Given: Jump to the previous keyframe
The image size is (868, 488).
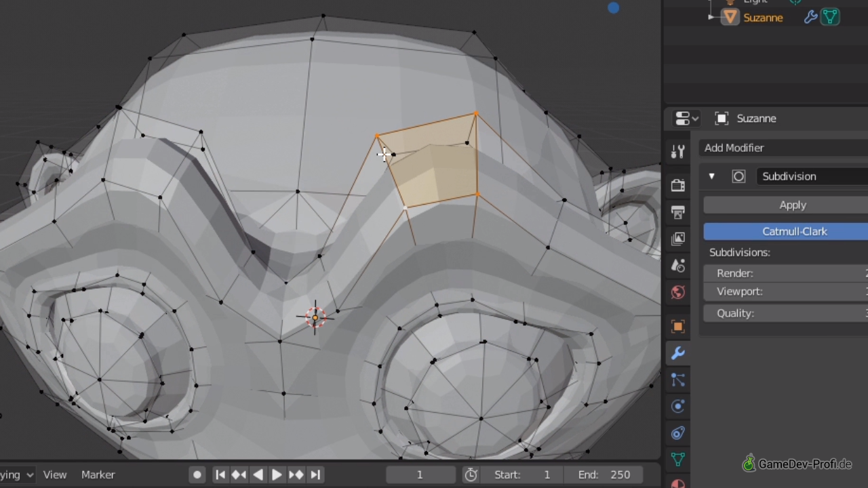Looking at the screenshot, I should coord(239,475).
